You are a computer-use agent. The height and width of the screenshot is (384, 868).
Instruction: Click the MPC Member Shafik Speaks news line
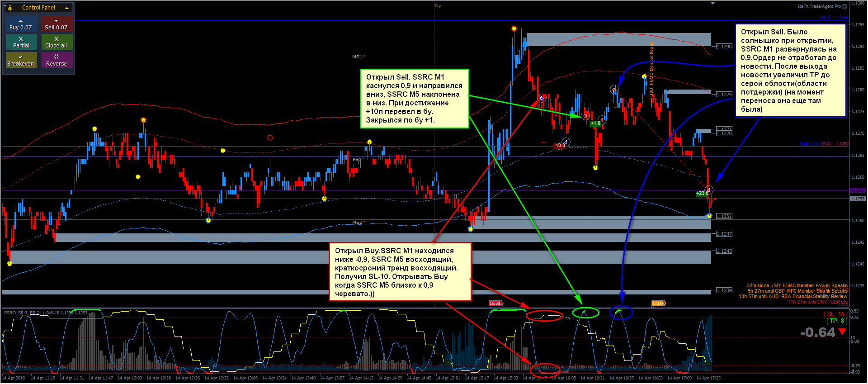pyautogui.click(x=797, y=291)
